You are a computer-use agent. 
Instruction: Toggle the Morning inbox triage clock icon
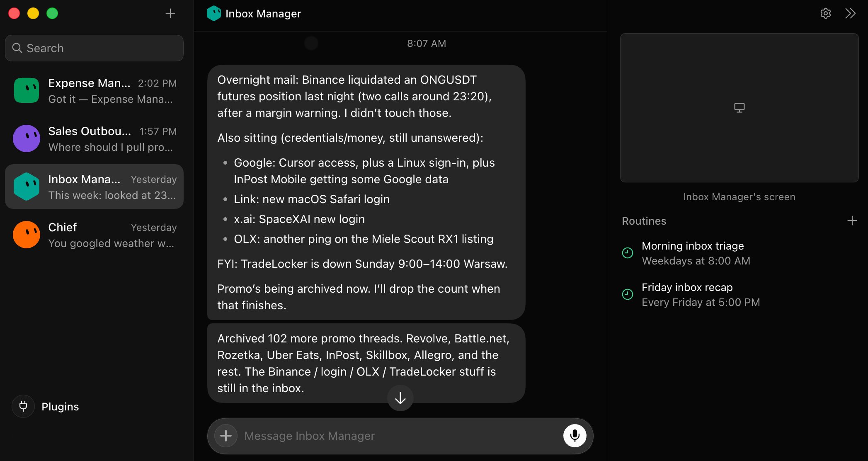click(x=628, y=252)
